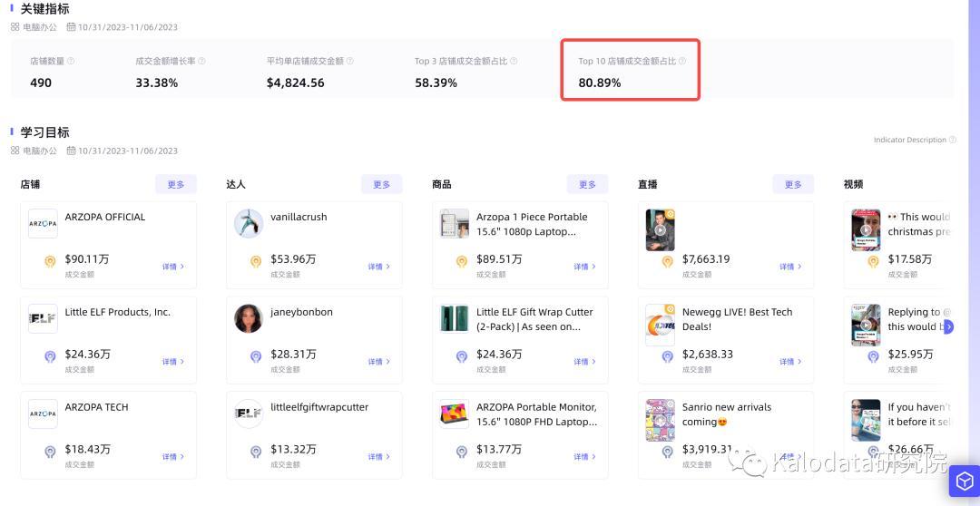Click Indicator Description text

click(x=909, y=140)
